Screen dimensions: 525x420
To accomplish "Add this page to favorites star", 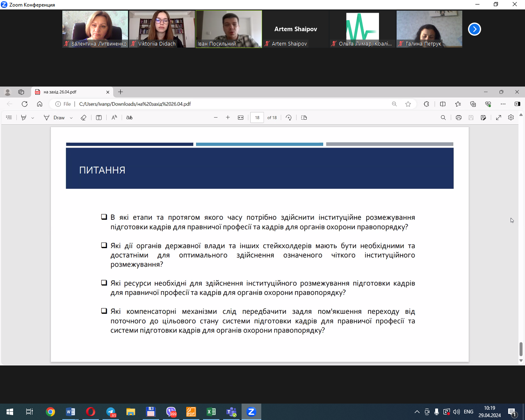I will tap(408, 104).
